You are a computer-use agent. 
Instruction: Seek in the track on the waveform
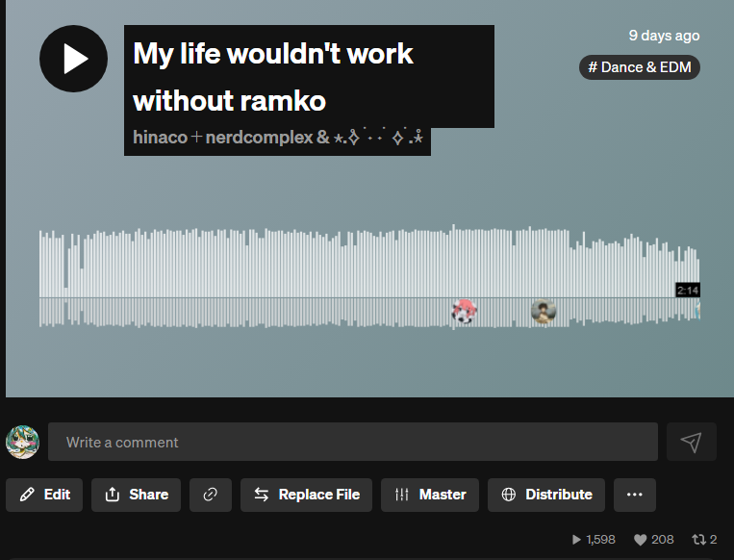coord(369,277)
